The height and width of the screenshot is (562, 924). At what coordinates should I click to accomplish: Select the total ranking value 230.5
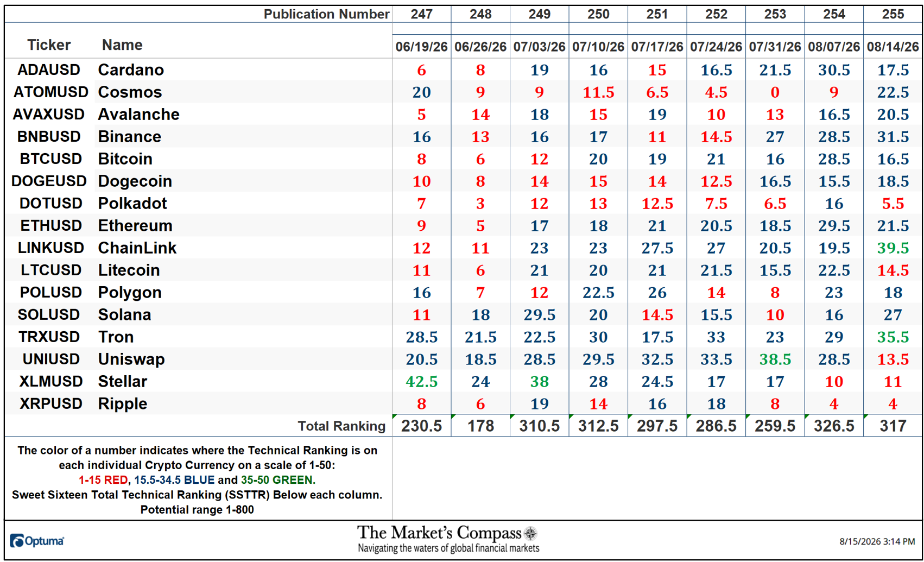coord(422,426)
